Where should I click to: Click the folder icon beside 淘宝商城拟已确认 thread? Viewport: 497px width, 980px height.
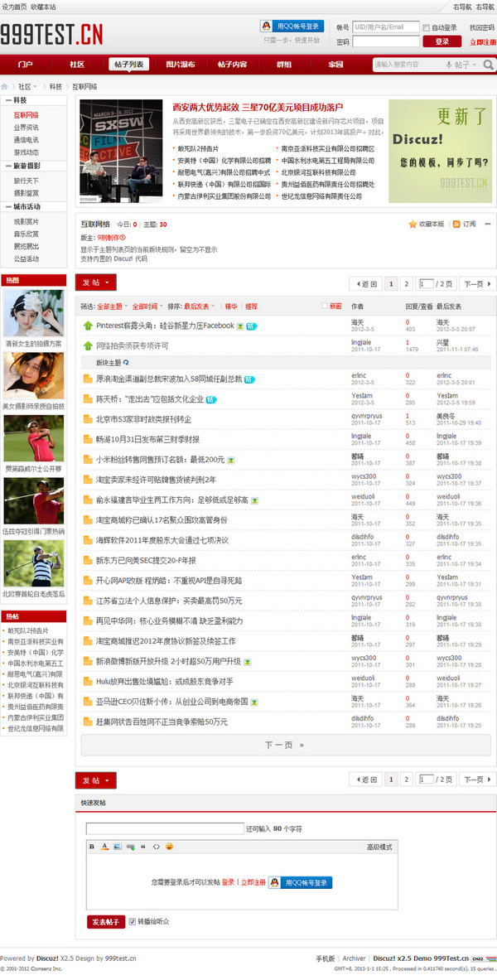pyautogui.click(x=88, y=520)
